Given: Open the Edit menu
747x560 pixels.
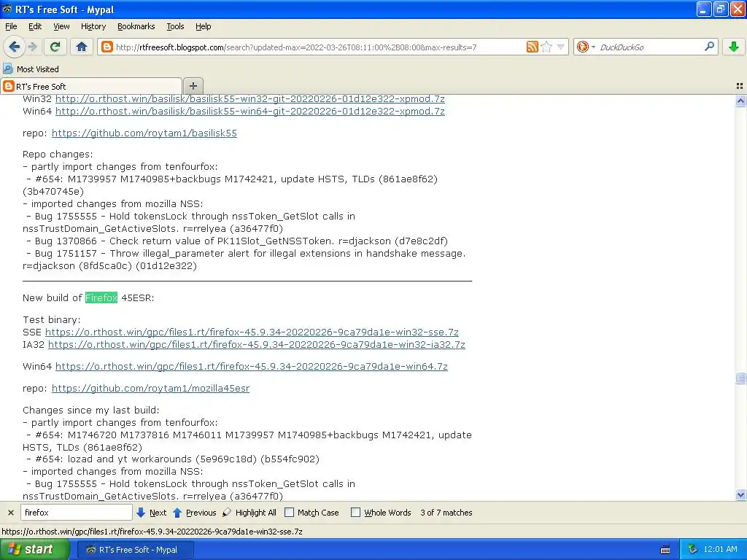Looking at the screenshot, I should click(35, 26).
